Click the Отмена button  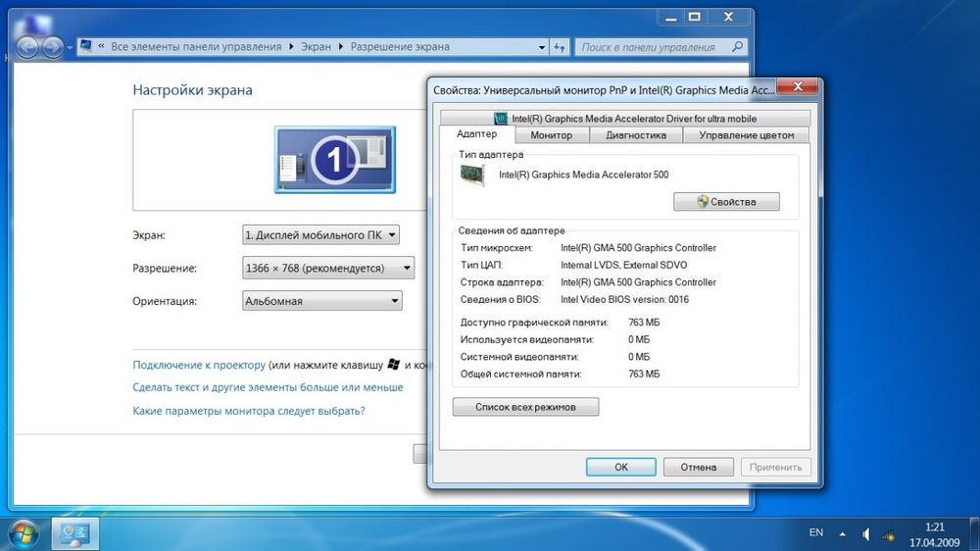tap(698, 468)
